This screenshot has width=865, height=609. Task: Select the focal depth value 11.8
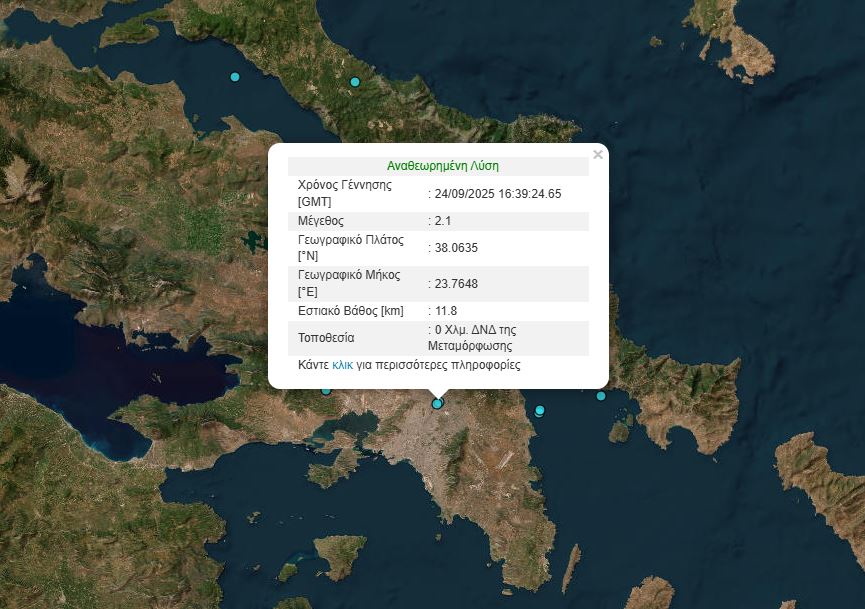pyautogui.click(x=446, y=311)
